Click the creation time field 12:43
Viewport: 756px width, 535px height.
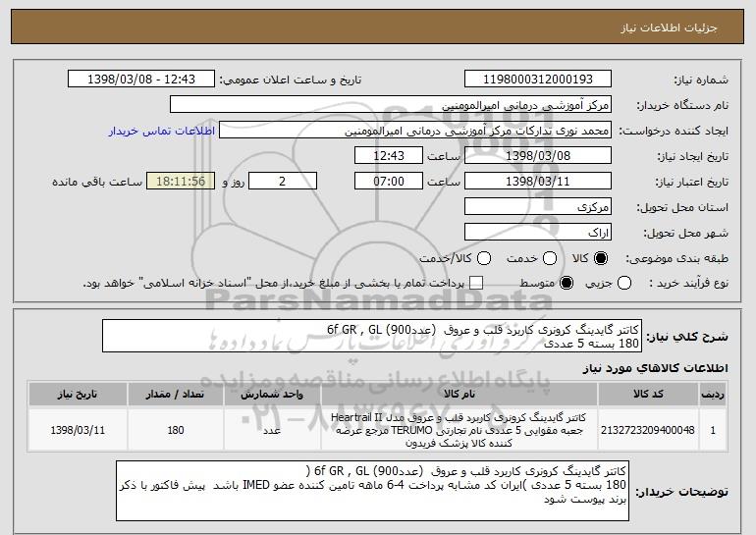click(x=389, y=156)
